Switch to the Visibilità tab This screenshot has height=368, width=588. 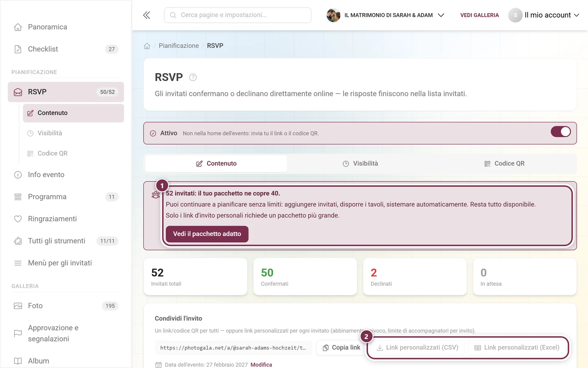click(x=360, y=164)
